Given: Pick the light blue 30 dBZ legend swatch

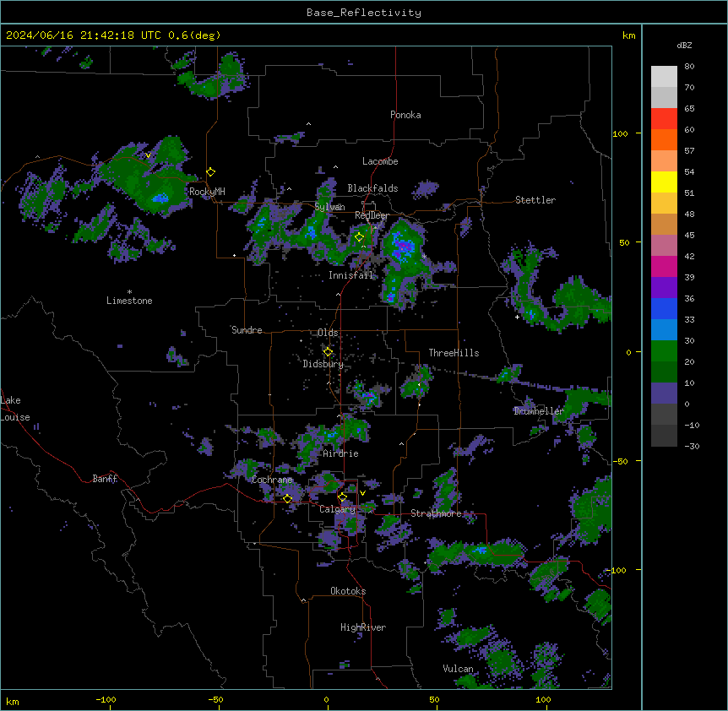Looking at the screenshot, I should (x=664, y=330).
